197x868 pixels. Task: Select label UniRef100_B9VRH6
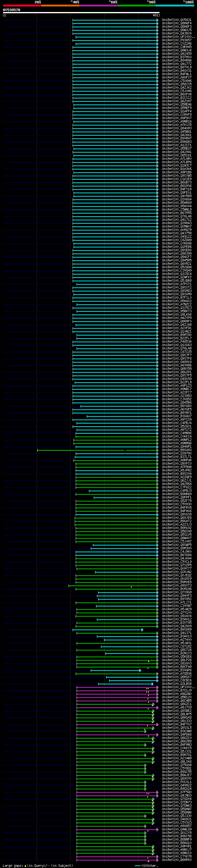click(x=176, y=60)
